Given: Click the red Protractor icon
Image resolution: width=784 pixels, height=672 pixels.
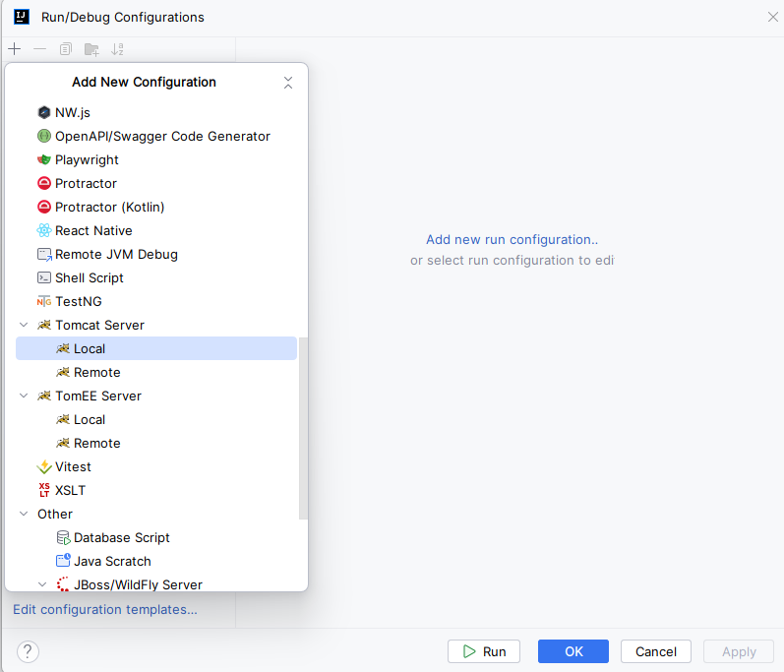Looking at the screenshot, I should [44, 183].
